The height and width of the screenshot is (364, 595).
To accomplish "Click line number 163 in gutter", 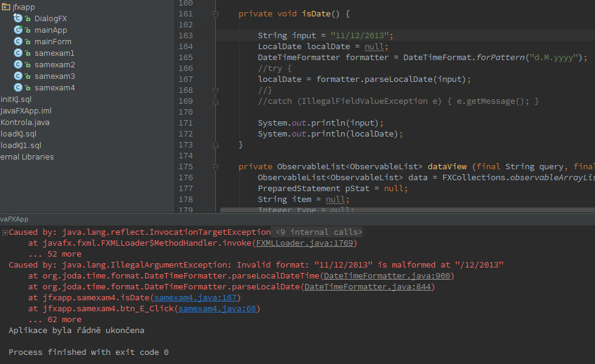I will click(186, 36).
